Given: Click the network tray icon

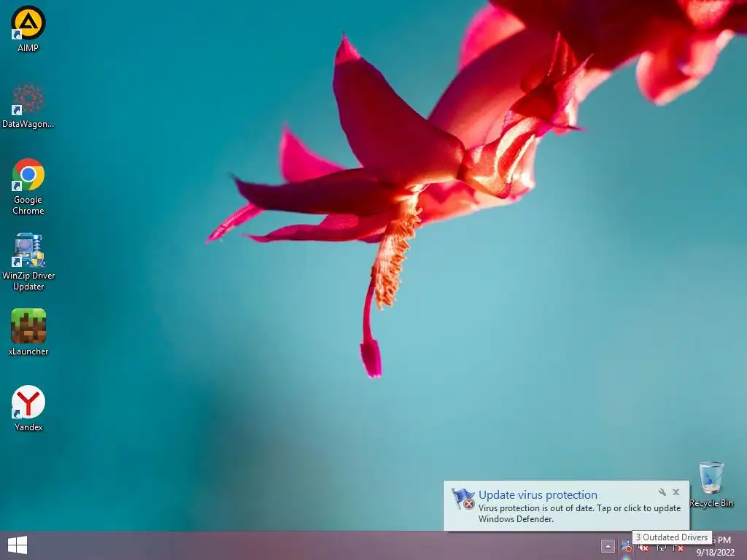Looking at the screenshot, I should tap(661, 547).
